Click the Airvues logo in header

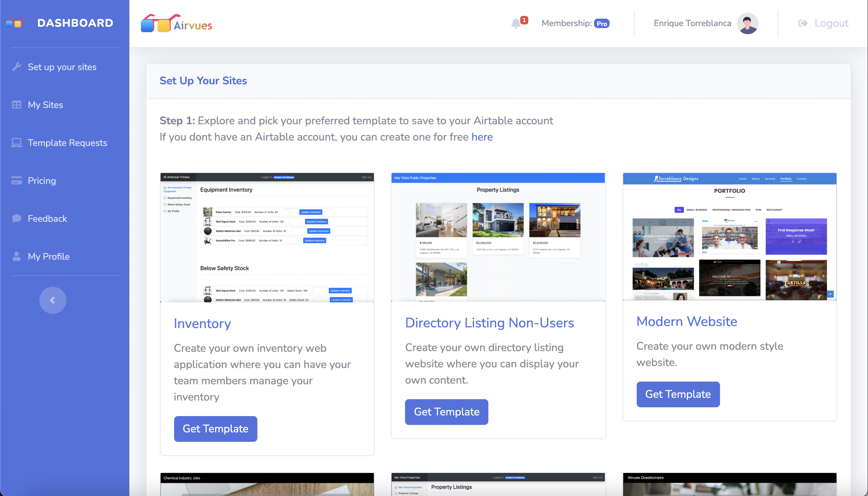click(176, 23)
